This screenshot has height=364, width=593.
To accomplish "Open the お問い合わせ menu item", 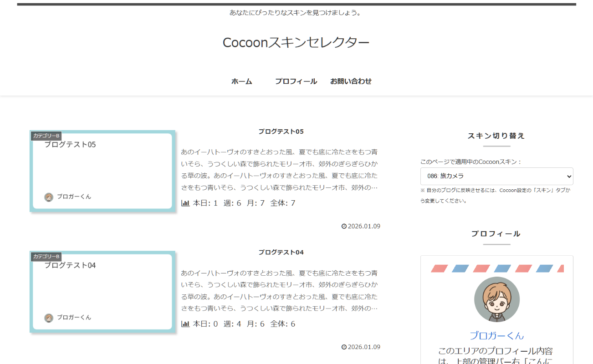I will (x=351, y=81).
